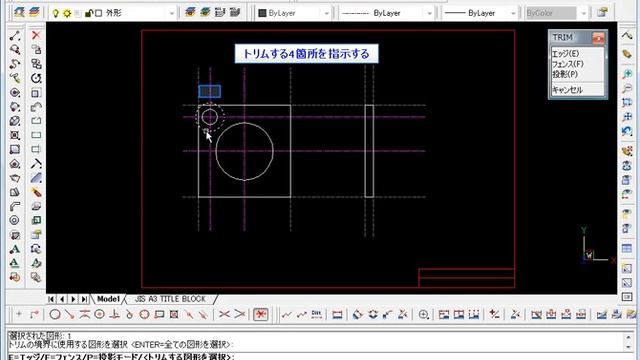
Task: Switch to the Model tab
Action: (108, 299)
